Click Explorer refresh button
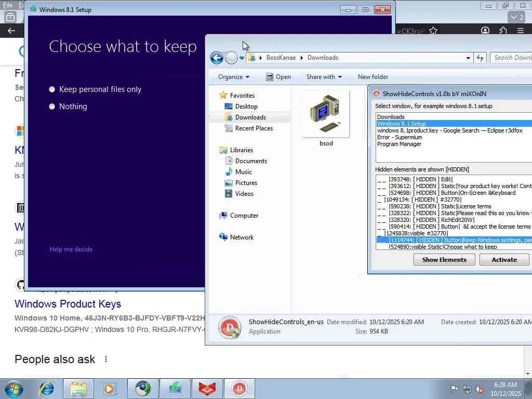The image size is (532, 399). point(480,58)
